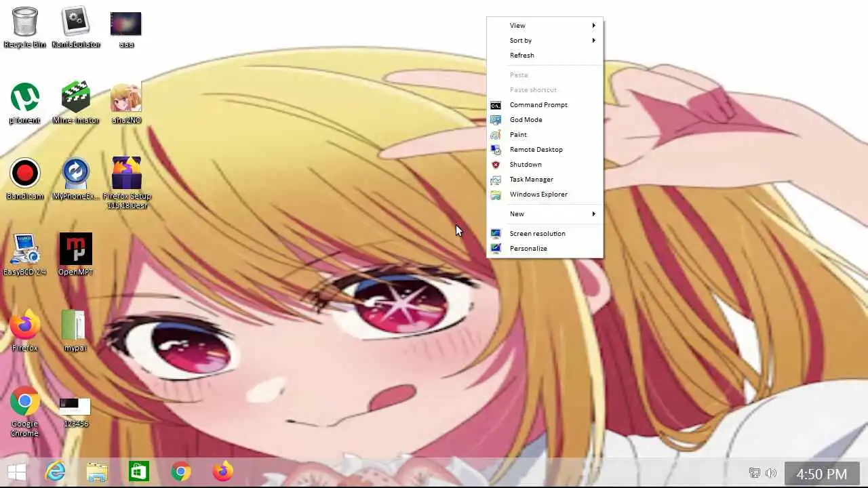Choose God Mode in the context menu

(x=545, y=119)
